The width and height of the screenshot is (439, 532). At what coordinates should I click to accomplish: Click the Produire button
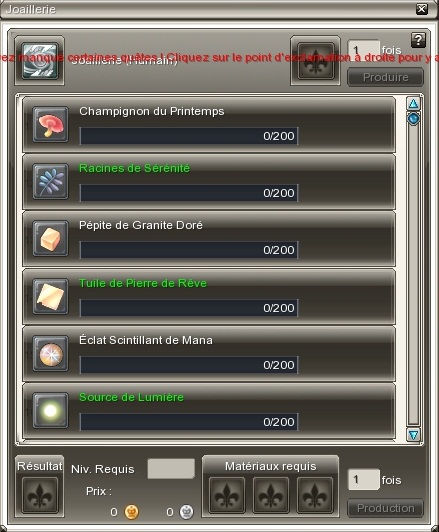click(385, 77)
